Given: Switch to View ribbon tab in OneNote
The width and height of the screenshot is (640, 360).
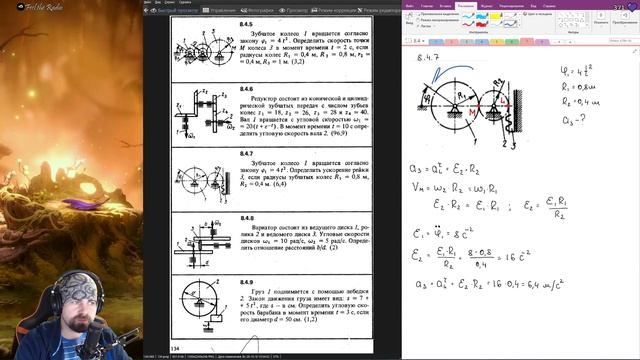Looking at the screenshot, I should coord(533,6).
